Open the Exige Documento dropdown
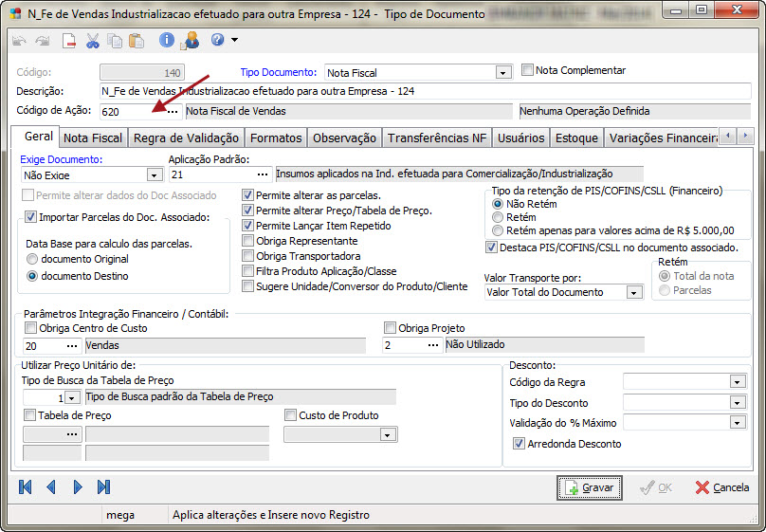Screen dimensions: 766x532 [154, 175]
